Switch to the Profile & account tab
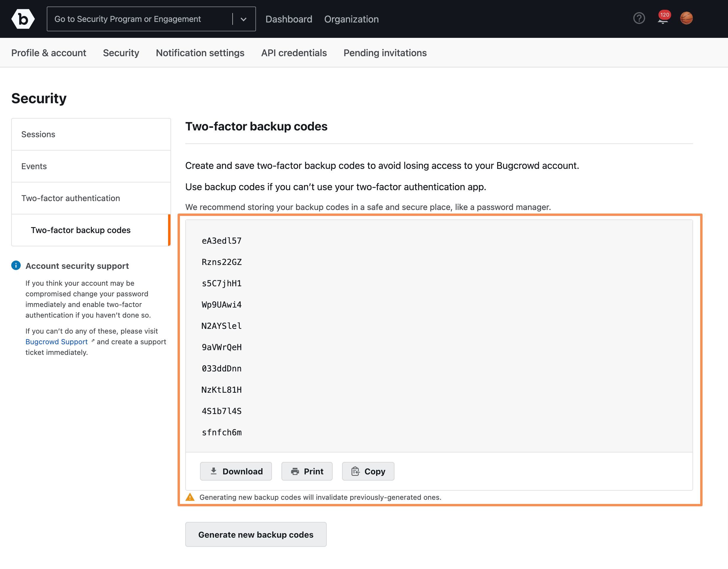 49,53
